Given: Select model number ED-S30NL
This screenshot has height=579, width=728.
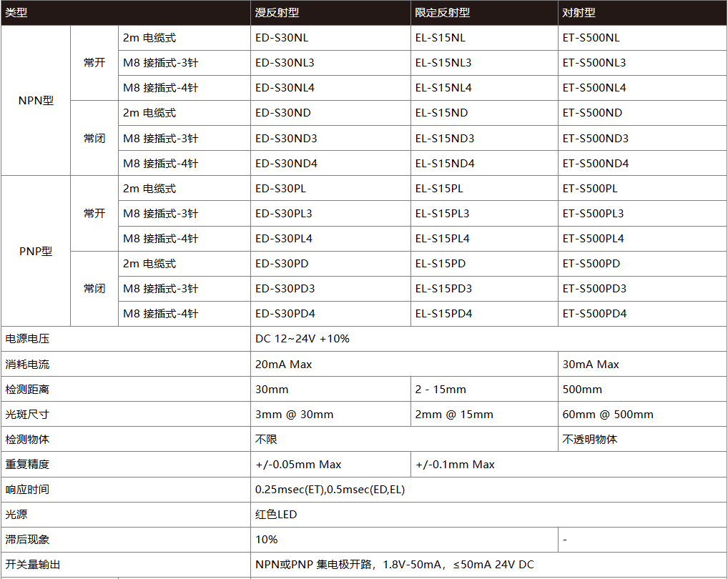Looking at the screenshot, I should 282,38.
